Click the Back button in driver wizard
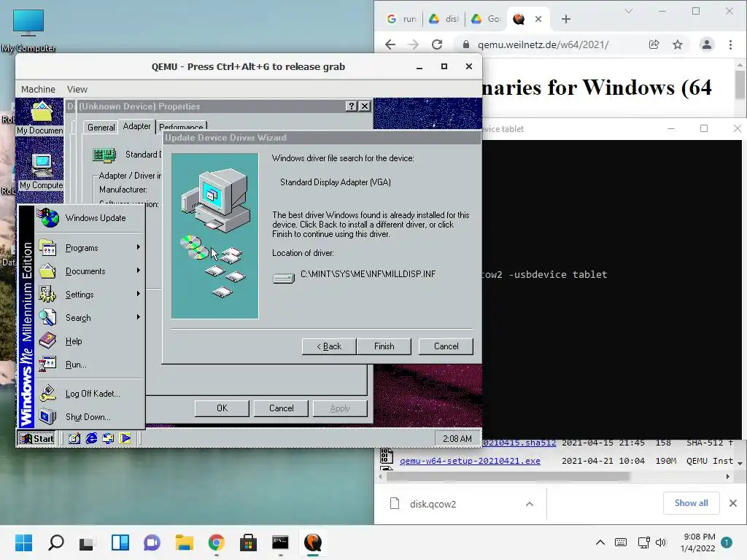This screenshot has height=560, width=747. (x=329, y=346)
